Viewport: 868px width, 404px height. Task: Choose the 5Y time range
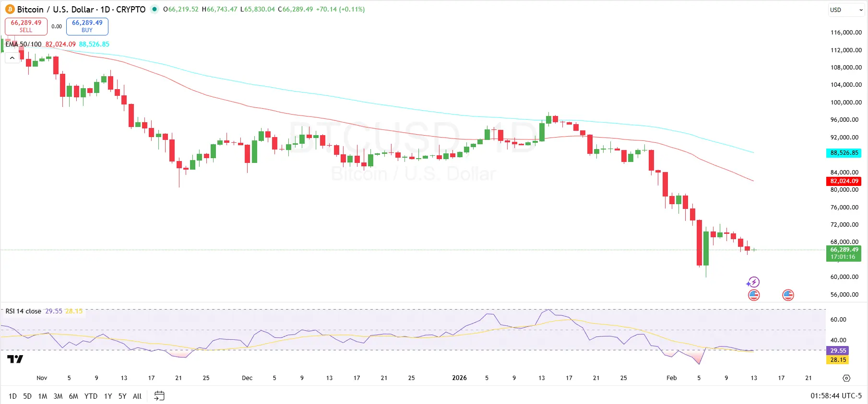[122, 396]
